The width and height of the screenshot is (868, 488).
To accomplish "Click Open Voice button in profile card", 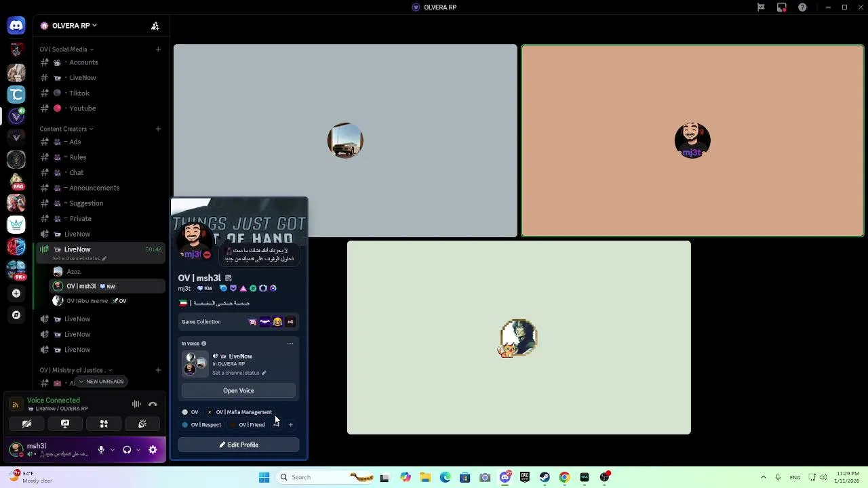I will tap(239, 390).
